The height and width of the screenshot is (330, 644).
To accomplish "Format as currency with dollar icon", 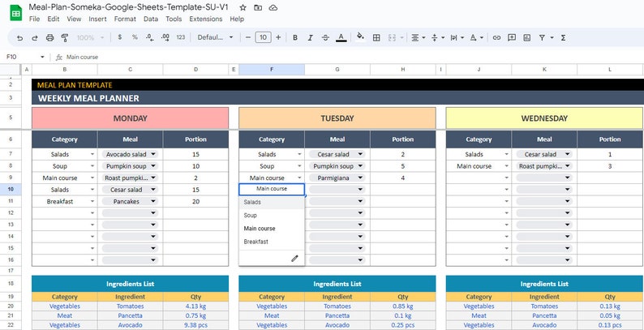I will [x=119, y=37].
